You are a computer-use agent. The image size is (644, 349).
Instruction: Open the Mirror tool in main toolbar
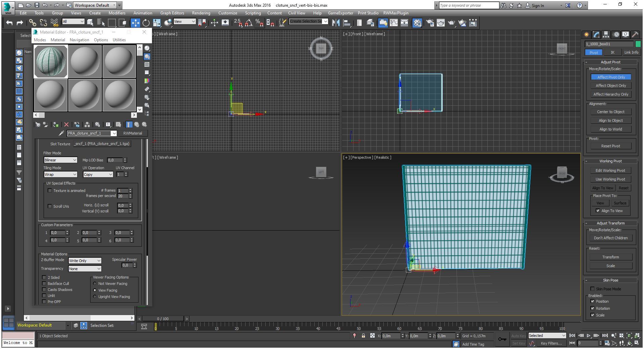click(336, 23)
